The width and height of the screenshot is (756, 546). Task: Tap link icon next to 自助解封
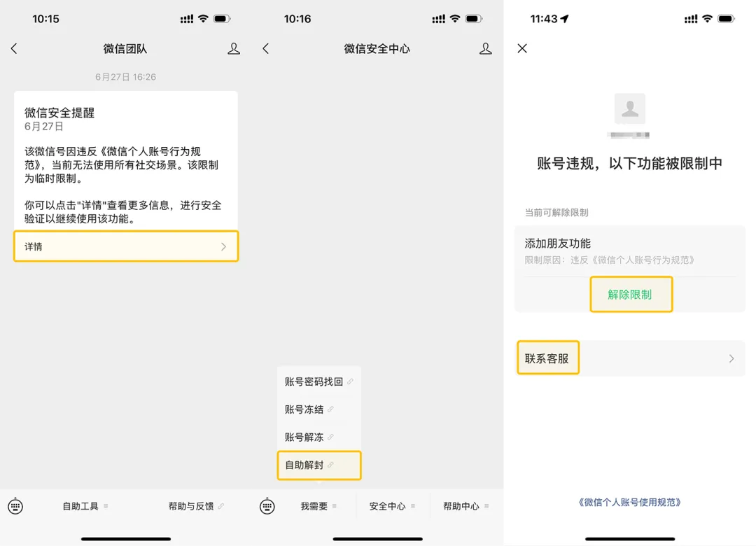coord(330,465)
